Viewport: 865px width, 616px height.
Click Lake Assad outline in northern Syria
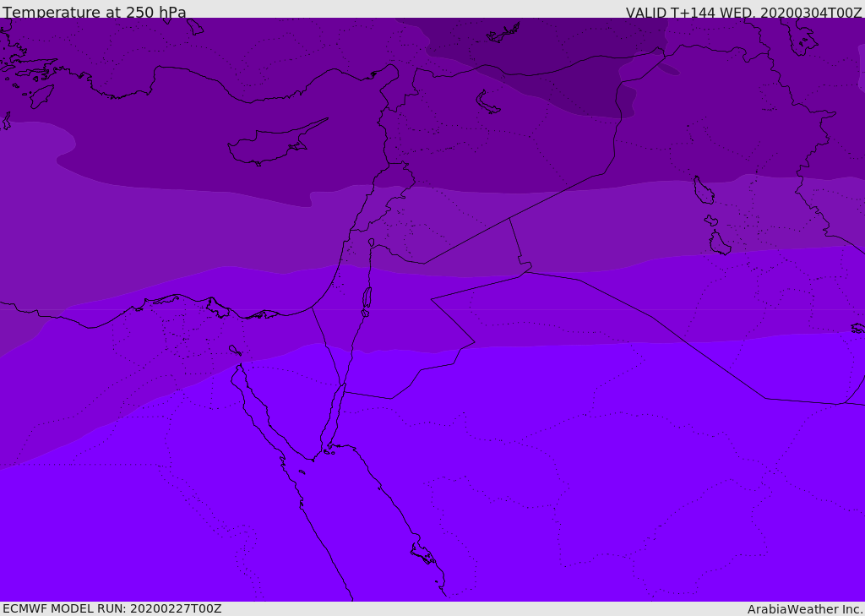tap(487, 103)
